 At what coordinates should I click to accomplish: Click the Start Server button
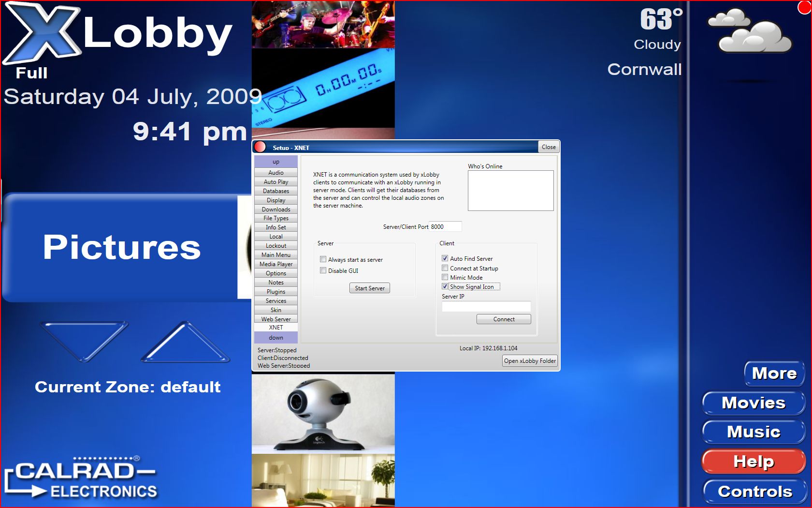pyautogui.click(x=370, y=288)
